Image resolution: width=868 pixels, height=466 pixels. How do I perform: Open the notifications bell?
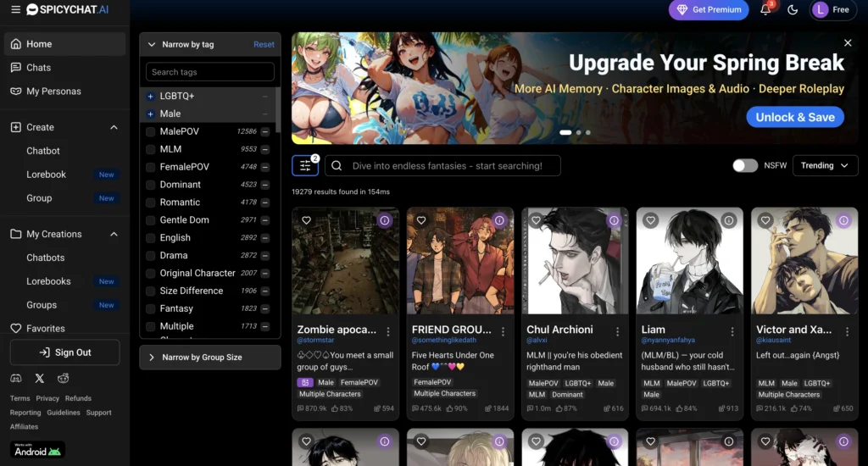[765, 10]
